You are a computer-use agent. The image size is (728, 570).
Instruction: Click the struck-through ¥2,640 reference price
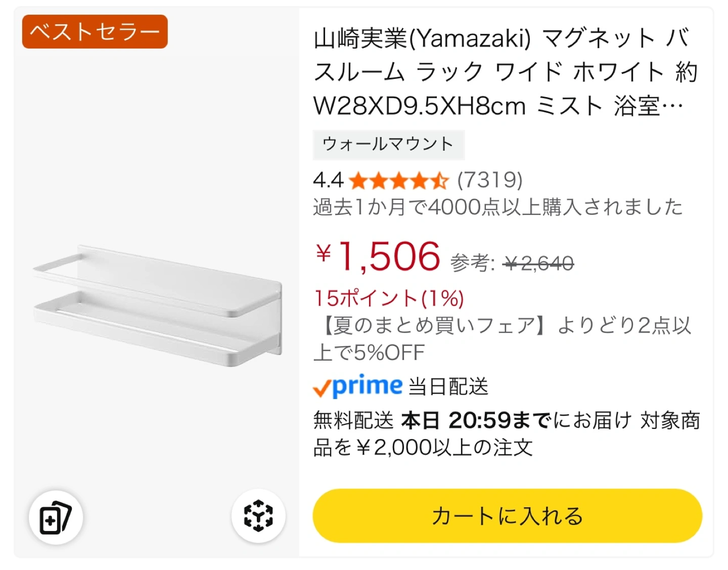pyautogui.click(x=539, y=263)
